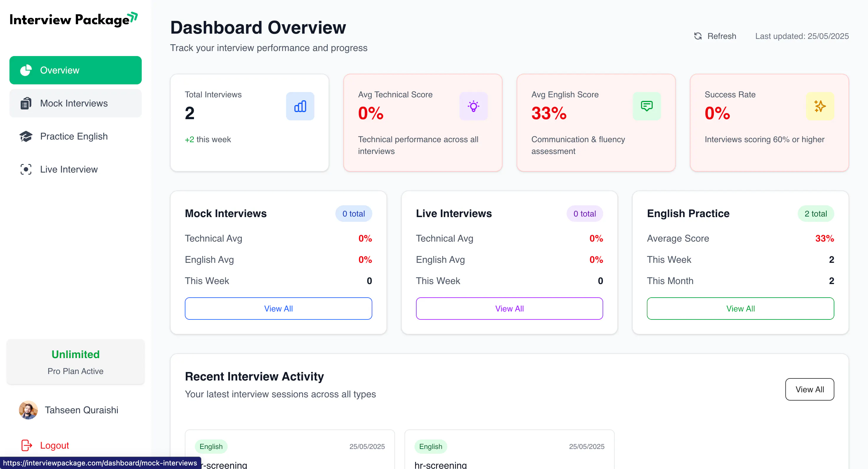Click the Total Interviews count of 2
868x469 pixels.
coord(190,113)
